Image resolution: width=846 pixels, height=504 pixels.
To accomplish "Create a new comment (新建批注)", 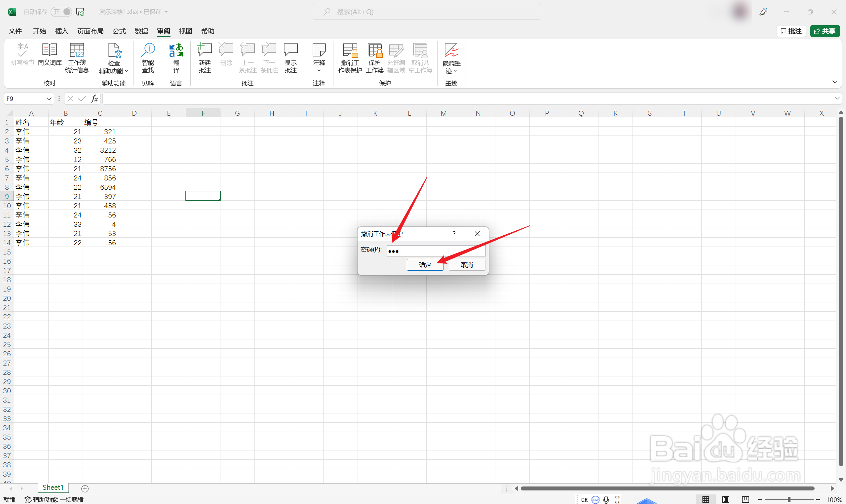I will pos(205,58).
